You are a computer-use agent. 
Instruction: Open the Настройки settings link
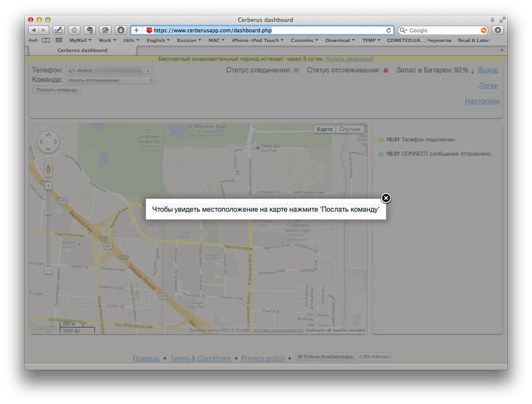482,101
